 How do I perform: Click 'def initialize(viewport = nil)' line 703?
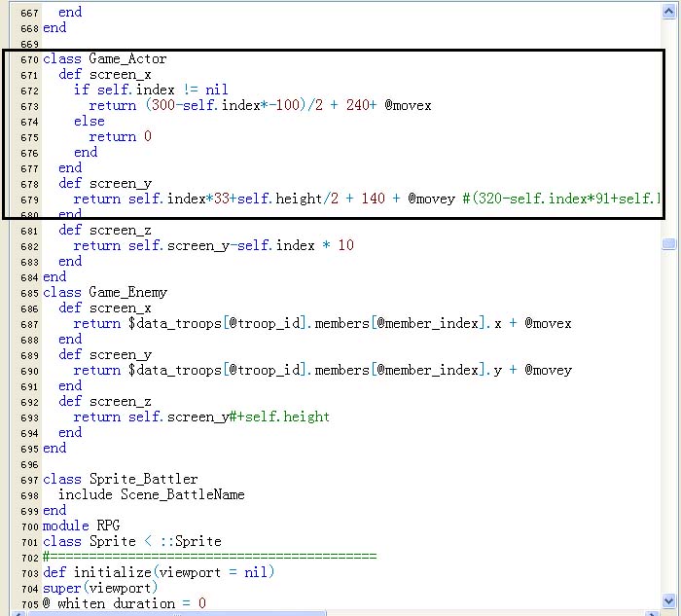(159, 572)
